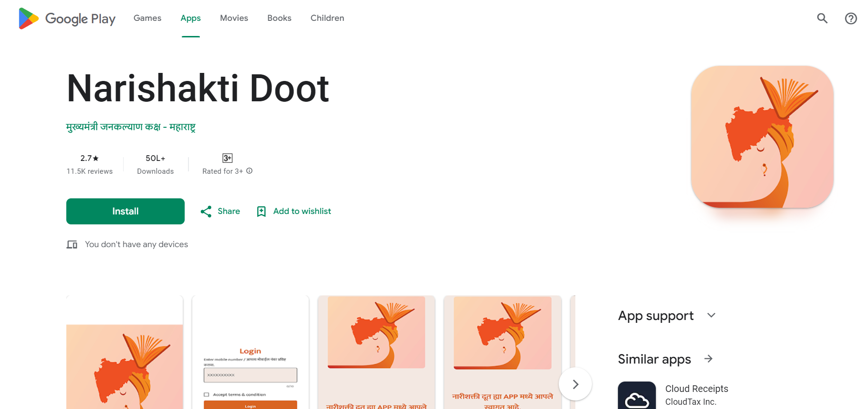Image resolution: width=868 pixels, height=409 pixels.
Task: Click the 2.7 star rating value
Action: click(89, 158)
